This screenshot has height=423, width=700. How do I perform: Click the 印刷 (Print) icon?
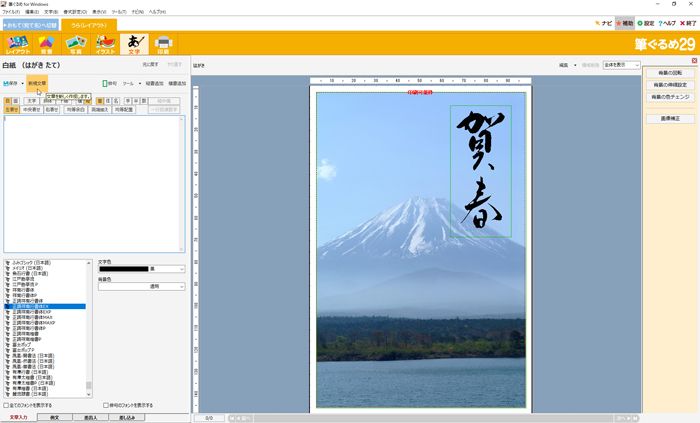pyautogui.click(x=164, y=43)
